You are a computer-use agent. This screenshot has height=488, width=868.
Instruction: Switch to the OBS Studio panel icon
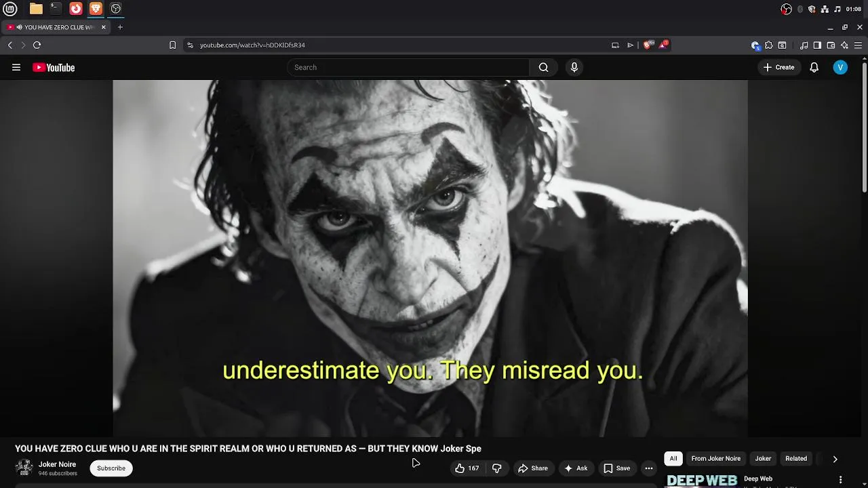pos(116,9)
